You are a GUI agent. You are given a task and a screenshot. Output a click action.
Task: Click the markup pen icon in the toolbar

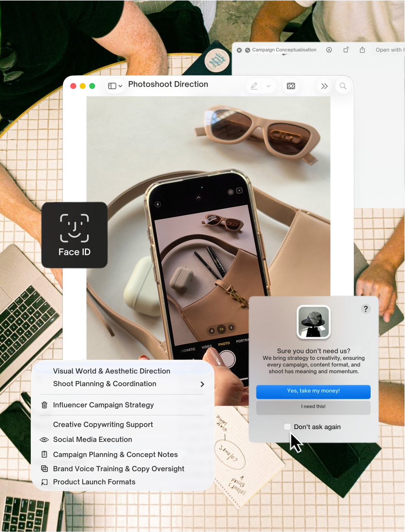254,86
